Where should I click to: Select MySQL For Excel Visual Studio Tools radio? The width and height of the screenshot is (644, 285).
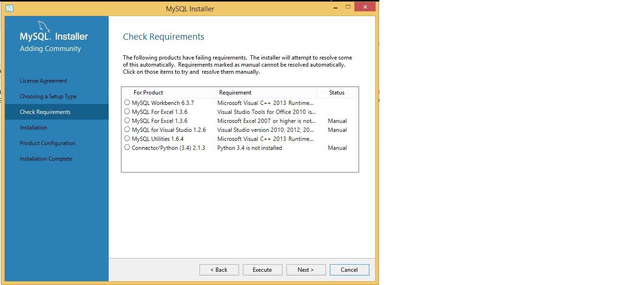[127, 112]
